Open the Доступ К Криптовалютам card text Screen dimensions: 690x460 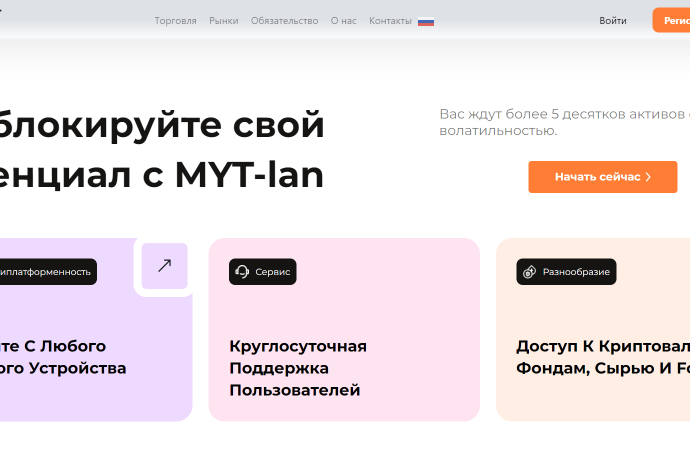(603, 357)
